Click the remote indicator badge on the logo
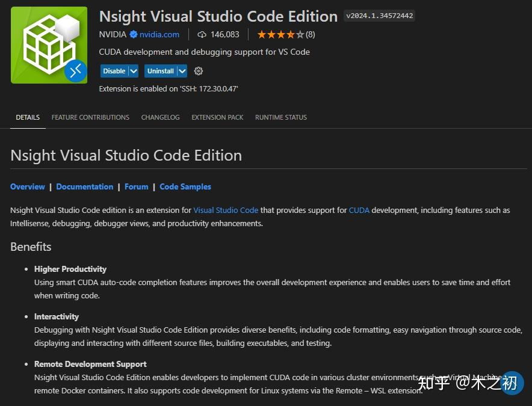Viewport: 532px width, 406px height. (76, 72)
